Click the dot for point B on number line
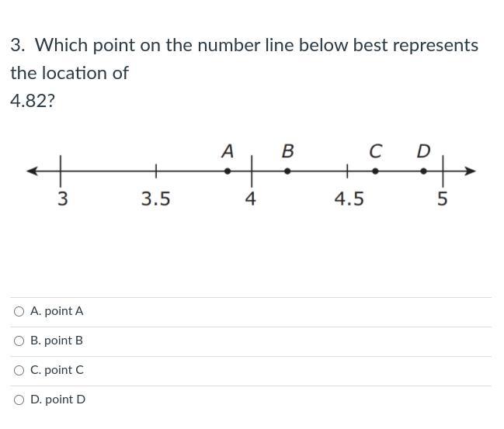 point(287,171)
